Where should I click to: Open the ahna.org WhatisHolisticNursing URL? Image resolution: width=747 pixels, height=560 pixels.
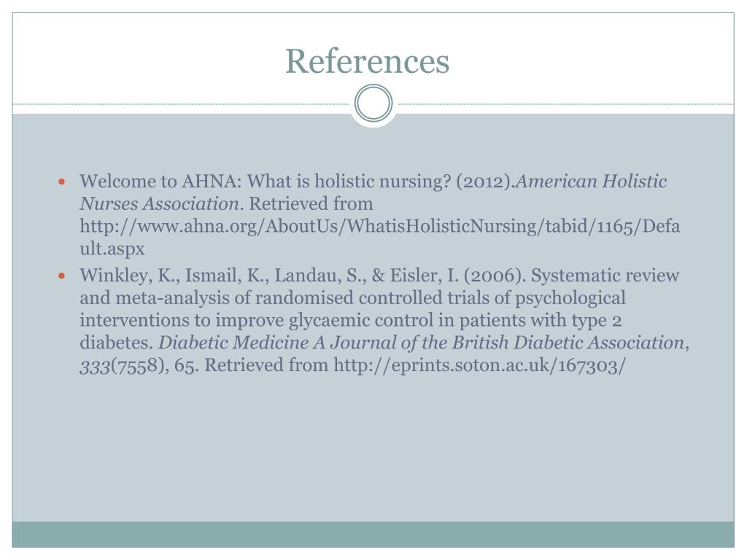tap(379, 226)
